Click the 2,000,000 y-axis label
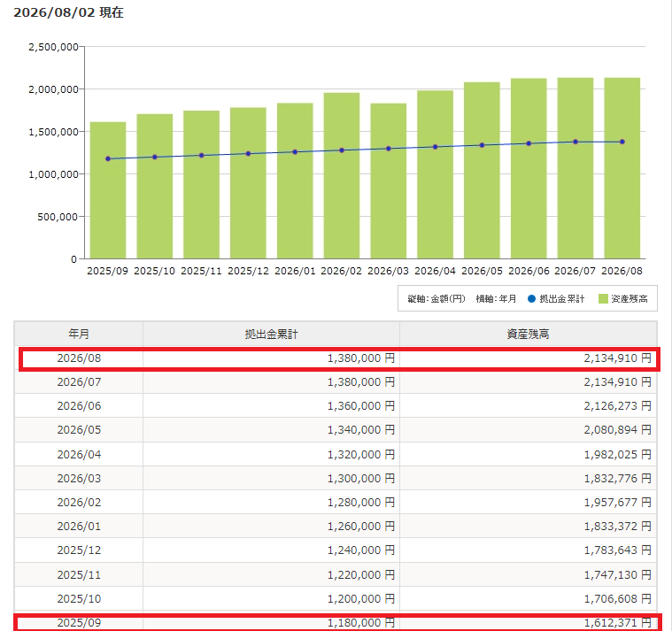 tap(54, 89)
